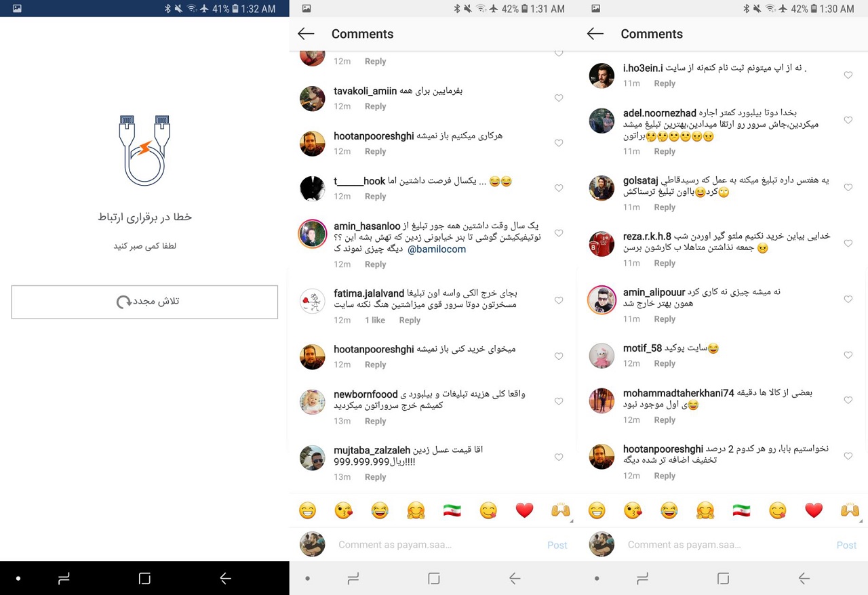Screen dimensions: 868x595
Task: Insert kissing face emoji in middle panel
Action: click(x=344, y=510)
